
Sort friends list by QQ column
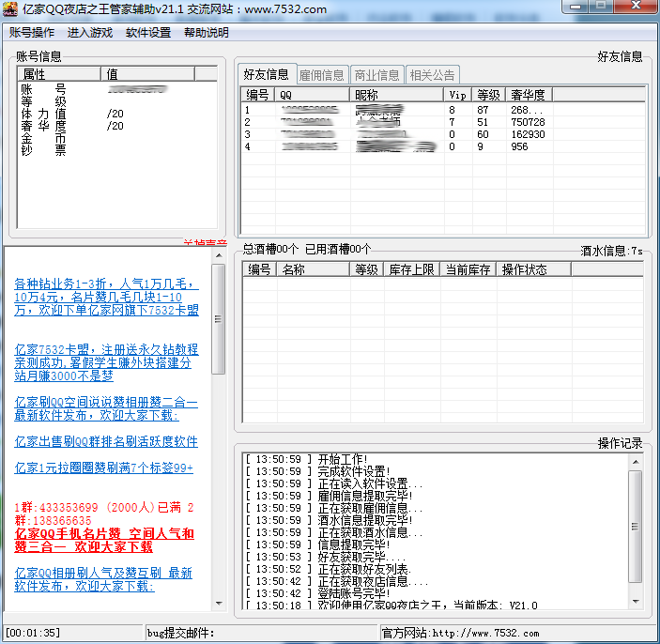[x=312, y=95]
